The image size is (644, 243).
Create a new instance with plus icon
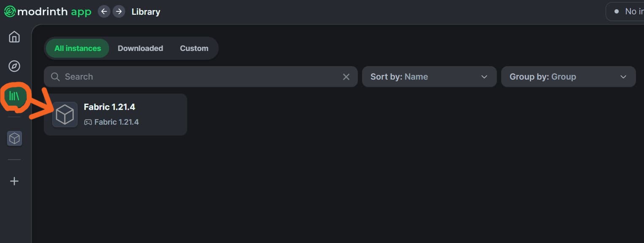point(14,181)
